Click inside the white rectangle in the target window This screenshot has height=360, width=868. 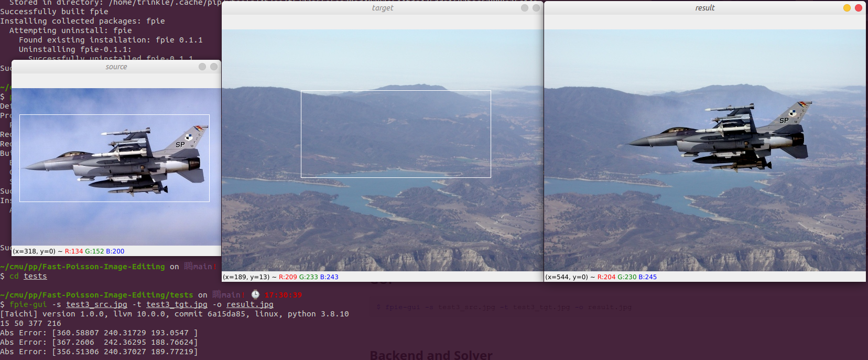point(396,134)
